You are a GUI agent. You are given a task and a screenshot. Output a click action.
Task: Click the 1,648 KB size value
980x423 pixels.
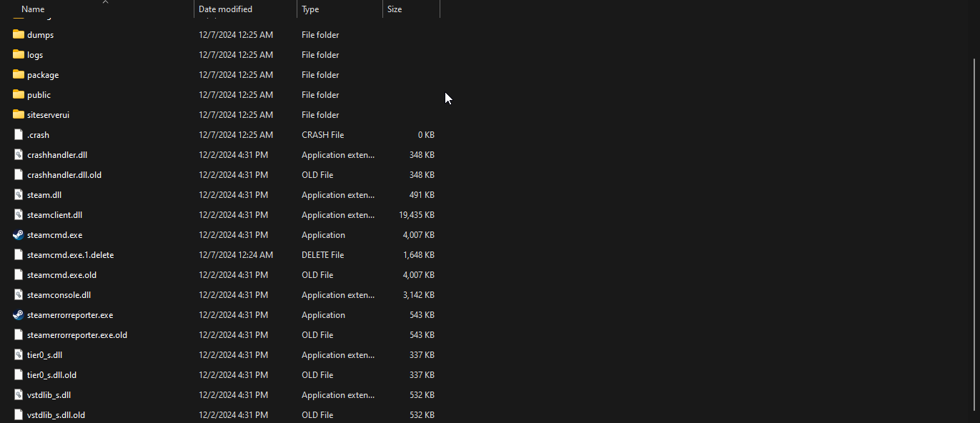[419, 255]
